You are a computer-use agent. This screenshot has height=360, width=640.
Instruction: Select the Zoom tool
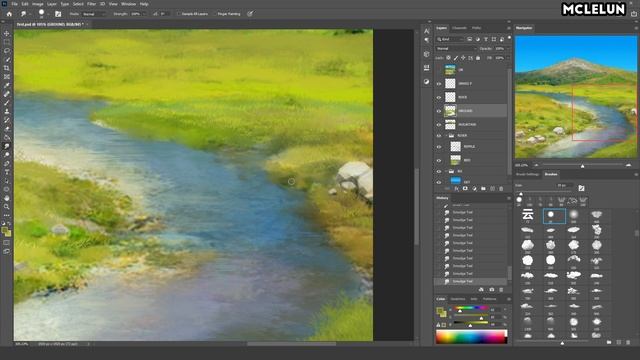7,207
